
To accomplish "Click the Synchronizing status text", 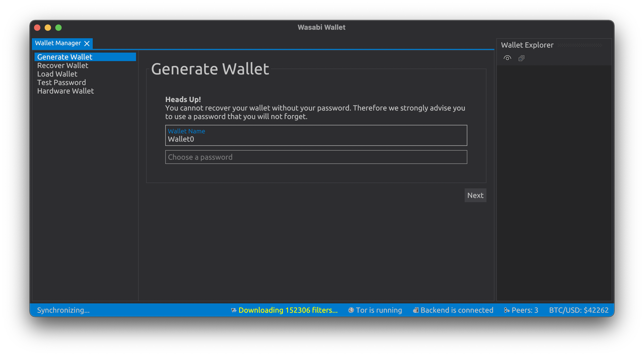I will (x=63, y=310).
